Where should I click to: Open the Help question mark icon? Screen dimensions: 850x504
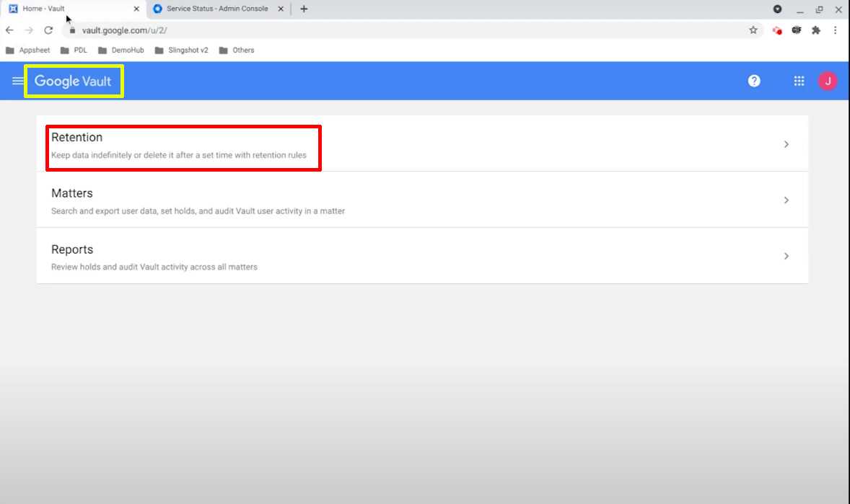754,81
